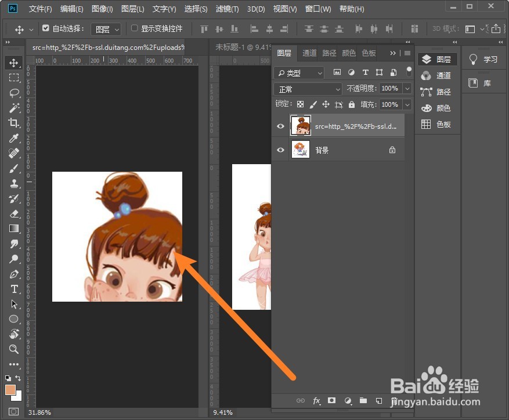Open the opacity (不透明度) slider dropdown

[x=407, y=88]
